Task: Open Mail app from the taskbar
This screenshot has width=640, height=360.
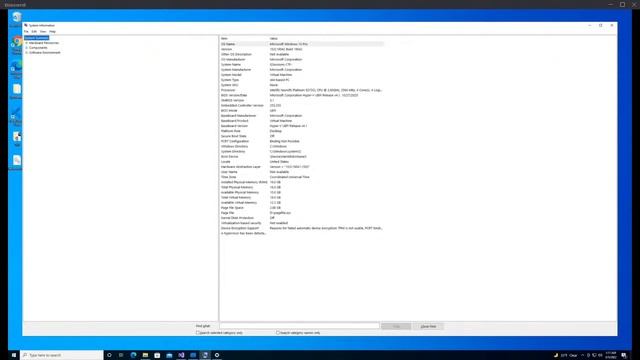Action: click(169, 355)
